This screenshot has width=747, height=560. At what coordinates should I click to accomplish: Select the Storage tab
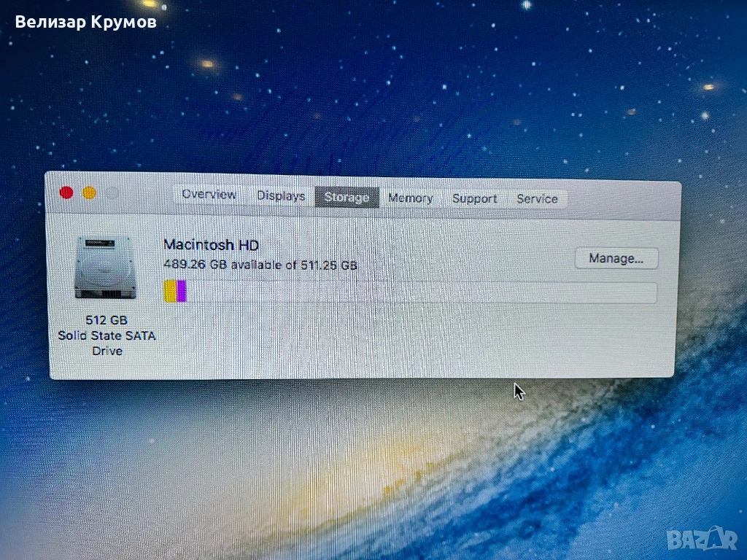tap(347, 198)
